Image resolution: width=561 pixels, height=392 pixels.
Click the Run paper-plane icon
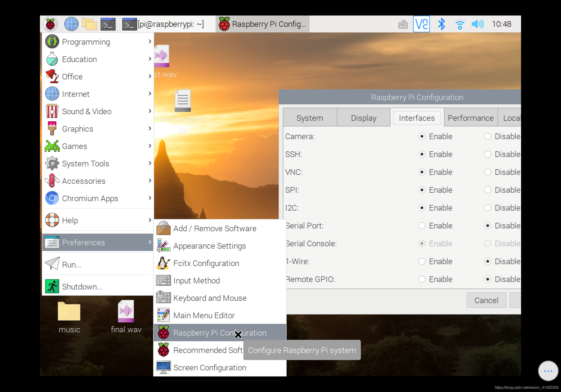[52, 263]
